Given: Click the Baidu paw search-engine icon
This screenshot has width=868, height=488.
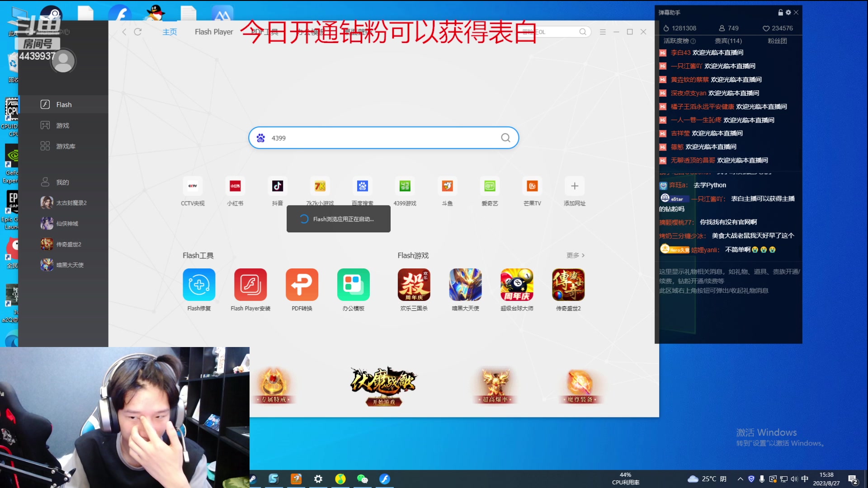Looking at the screenshot, I should [x=261, y=138].
